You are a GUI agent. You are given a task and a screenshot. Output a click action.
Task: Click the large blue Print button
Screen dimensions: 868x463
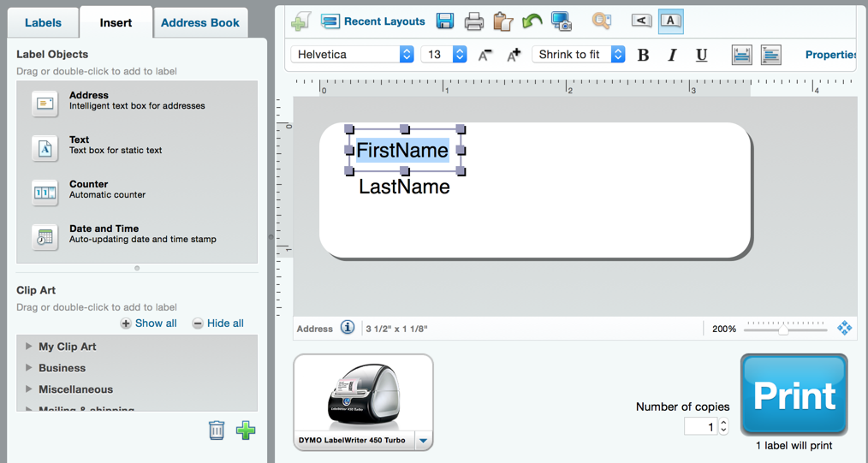[x=794, y=395]
